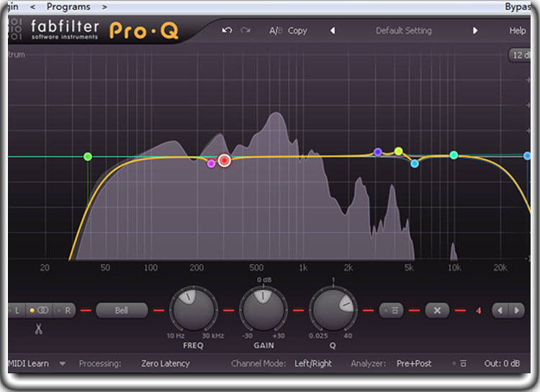
Task: Toggle the A/B comparison button
Action: click(276, 31)
